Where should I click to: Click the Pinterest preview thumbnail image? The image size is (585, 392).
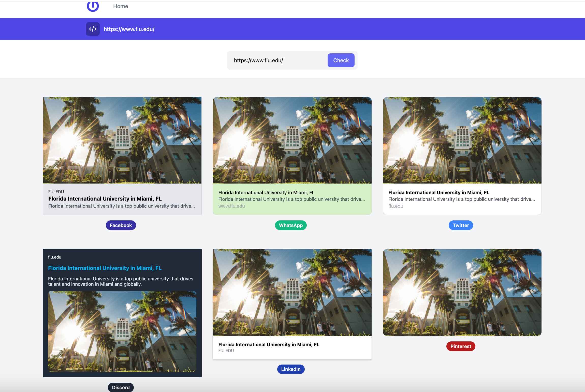point(462,292)
